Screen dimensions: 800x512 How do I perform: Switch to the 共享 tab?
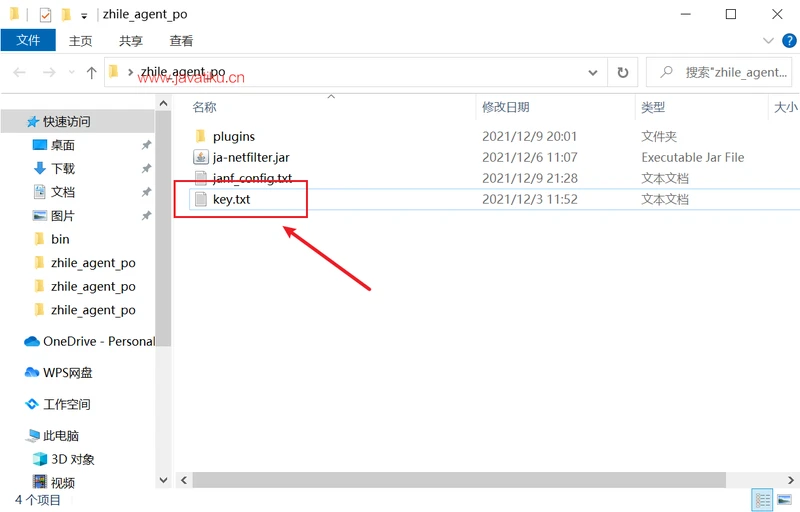point(131,41)
